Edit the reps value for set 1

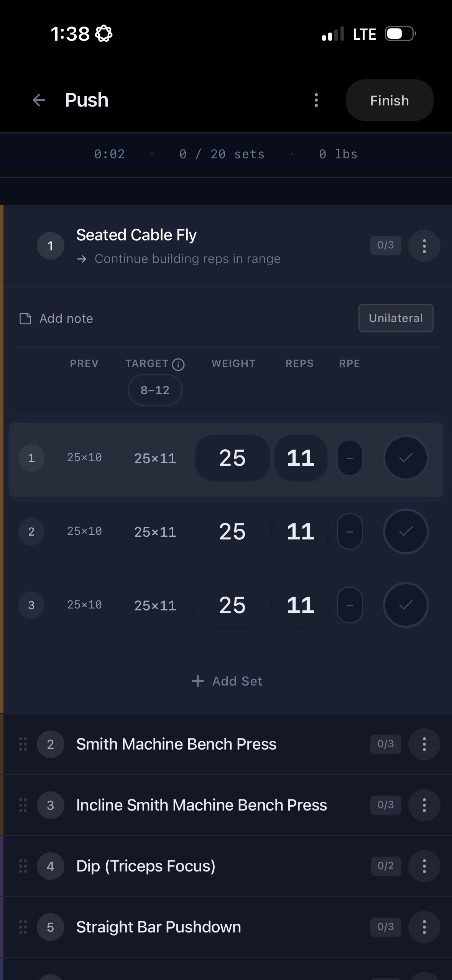click(301, 458)
